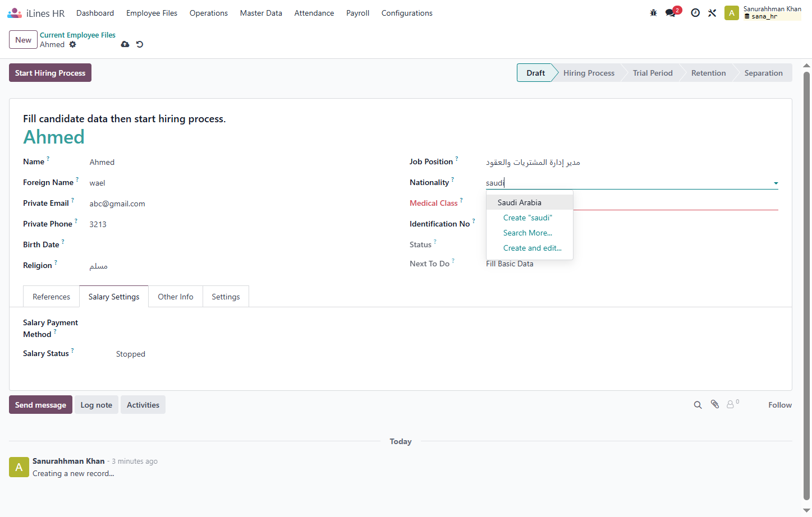
Task: Select Saudi Arabia from the suggestions
Action: (530, 202)
